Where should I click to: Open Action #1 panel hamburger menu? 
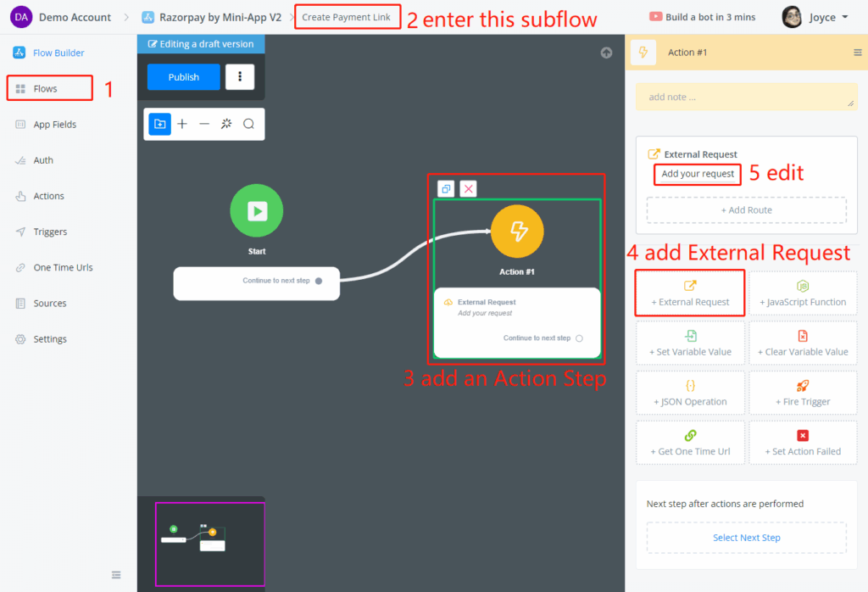(857, 53)
